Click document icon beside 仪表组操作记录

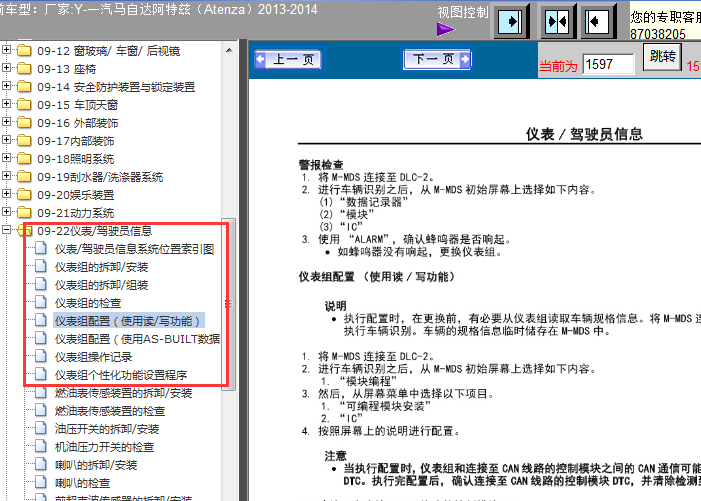click(41, 356)
